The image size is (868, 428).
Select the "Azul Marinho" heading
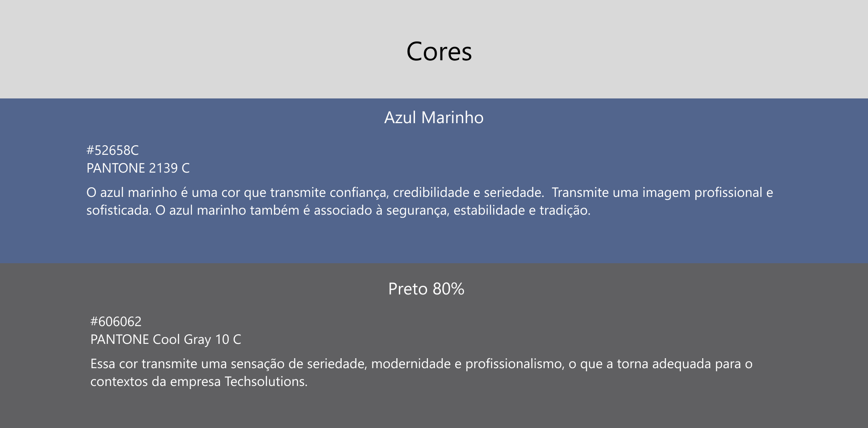(434, 118)
